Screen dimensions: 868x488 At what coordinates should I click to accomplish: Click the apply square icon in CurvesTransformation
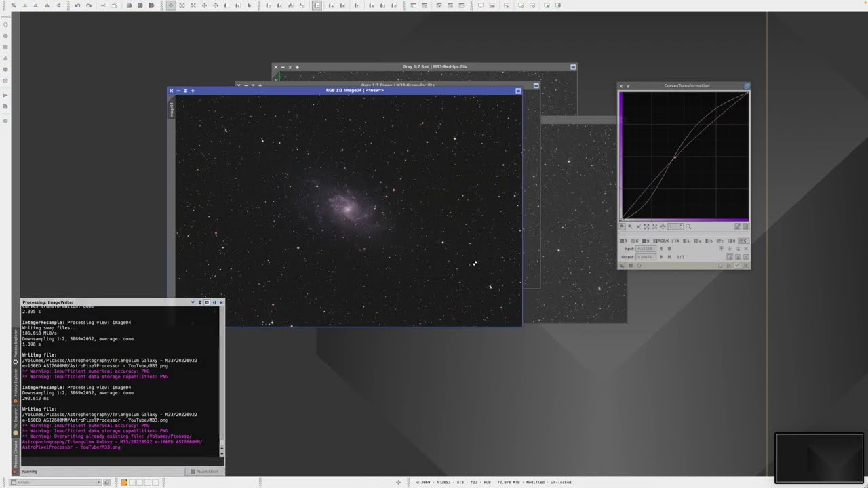coord(631,266)
